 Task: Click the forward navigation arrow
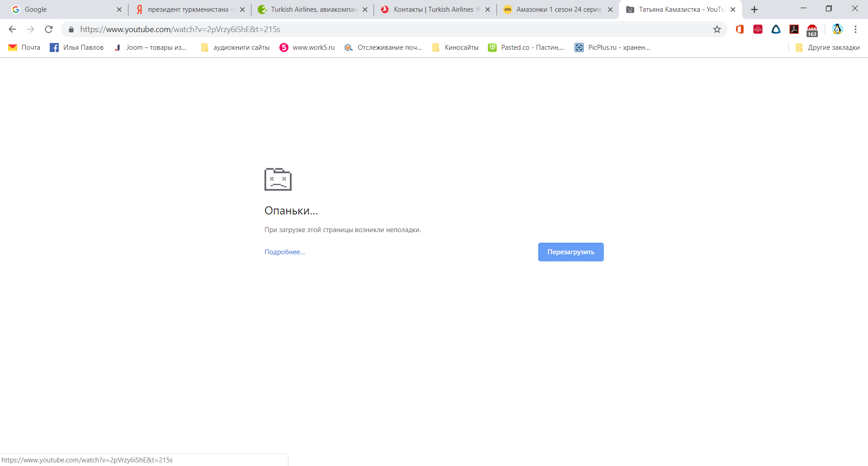click(30, 29)
